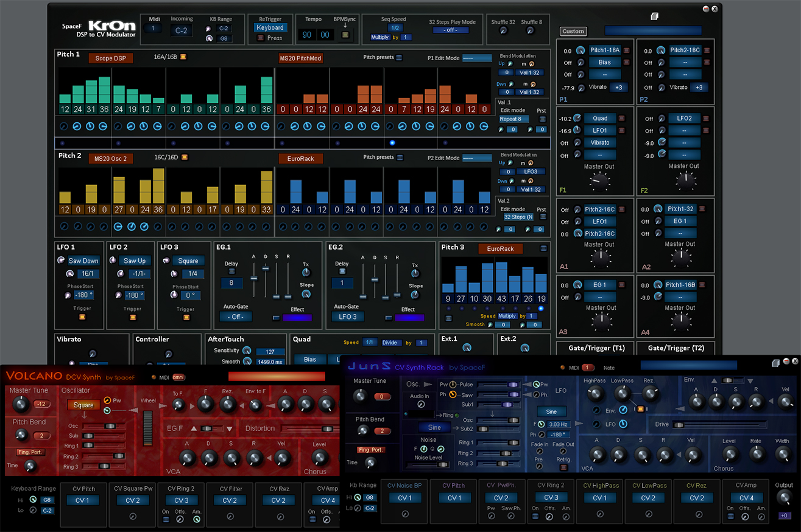The height and width of the screenshot is (532, 801).
Task: Click the A3 Master Out knob
Action: pos(601,323)
